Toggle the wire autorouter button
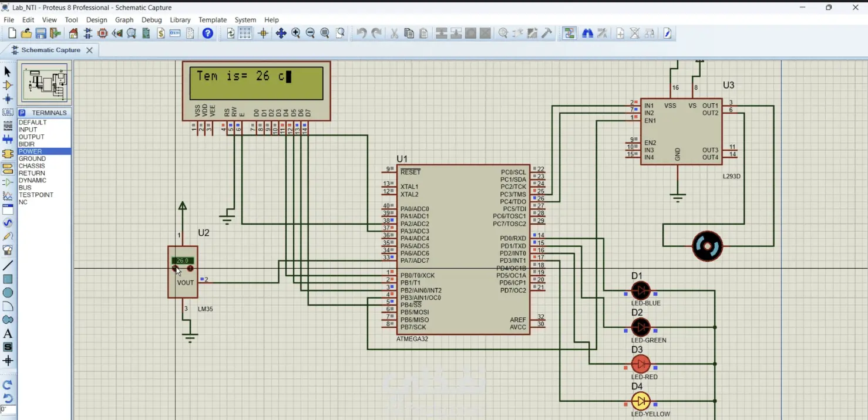Image resolution: width=868 pixels, height=420 pixels. pos(568,33)
